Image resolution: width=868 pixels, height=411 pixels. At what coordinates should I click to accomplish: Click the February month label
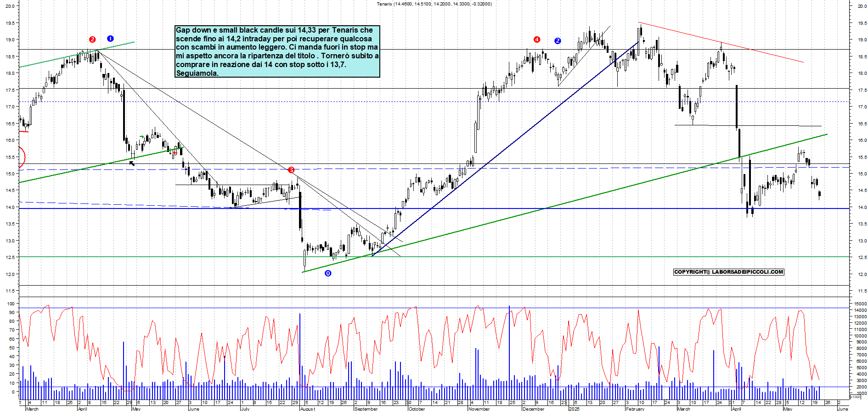tap(635, 409)
